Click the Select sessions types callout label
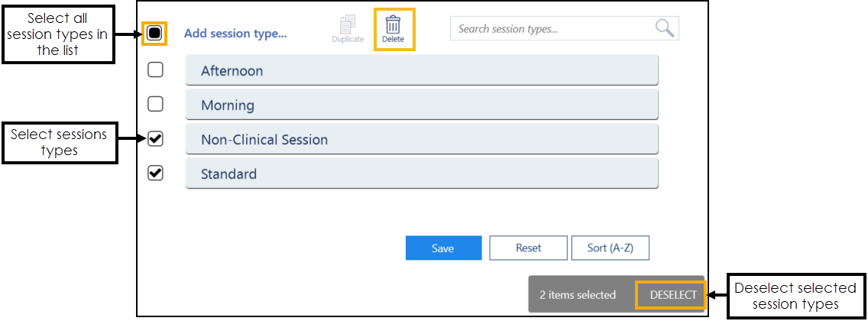868x321 pixels. (59, 142)
